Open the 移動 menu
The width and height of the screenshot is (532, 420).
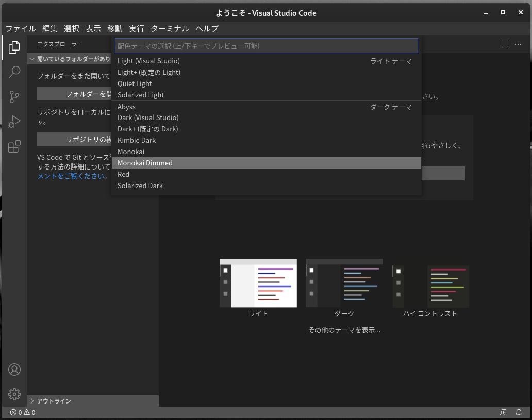click(115, 29)
